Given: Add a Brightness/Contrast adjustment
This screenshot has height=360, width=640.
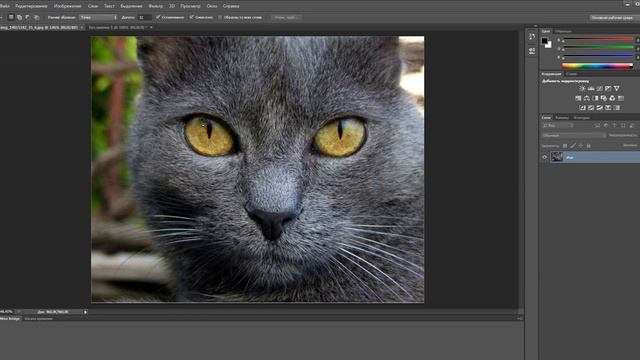Looking at the screenshot, I should [x=582, y=89].
